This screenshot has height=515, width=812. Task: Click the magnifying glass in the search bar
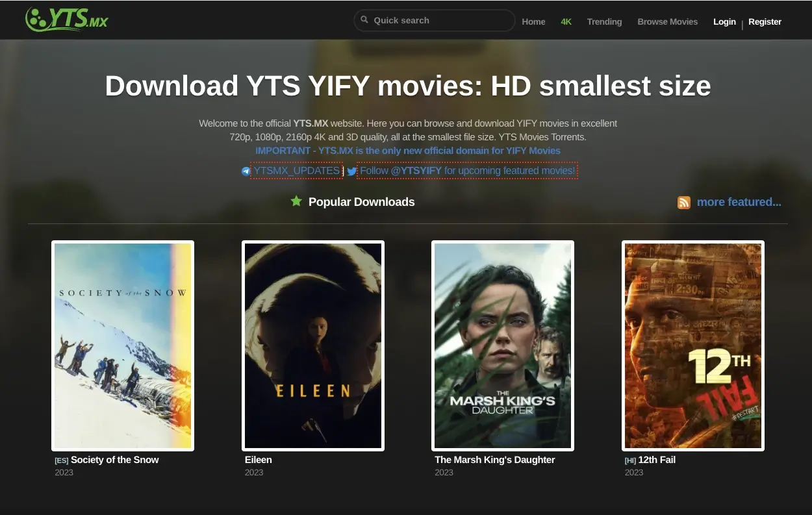point(365,20)
